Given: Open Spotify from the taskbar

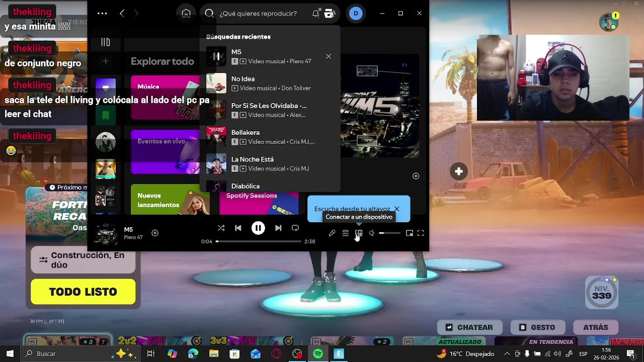Looking at the screenshot, I should [x=318, y=354].
